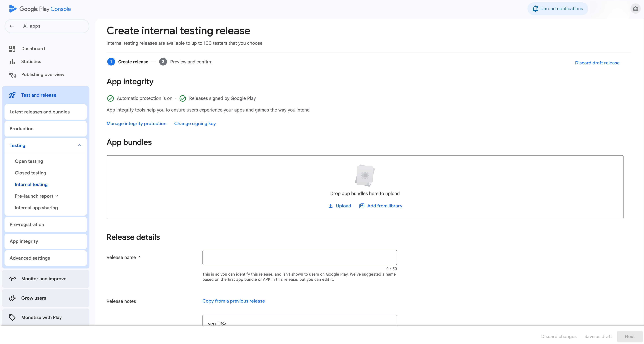The image size is (644, 344).
Task: Click the account icon at top right
Action: coord(635,9)
